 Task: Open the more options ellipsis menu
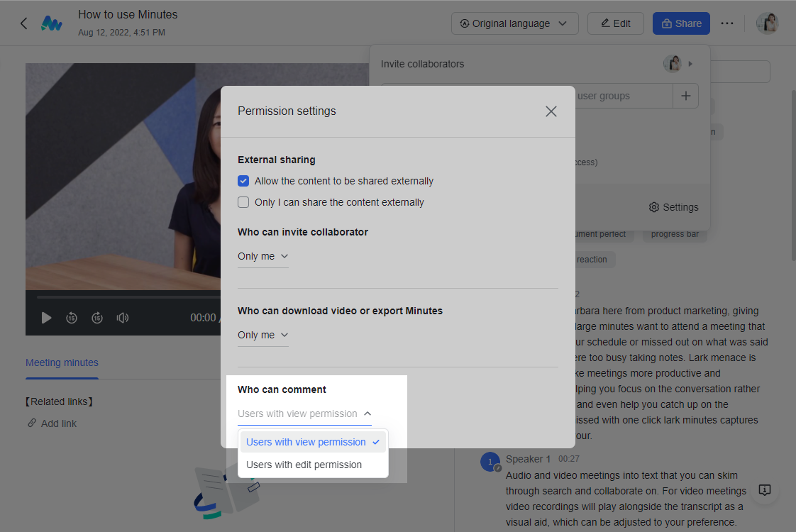pos(726,23)
